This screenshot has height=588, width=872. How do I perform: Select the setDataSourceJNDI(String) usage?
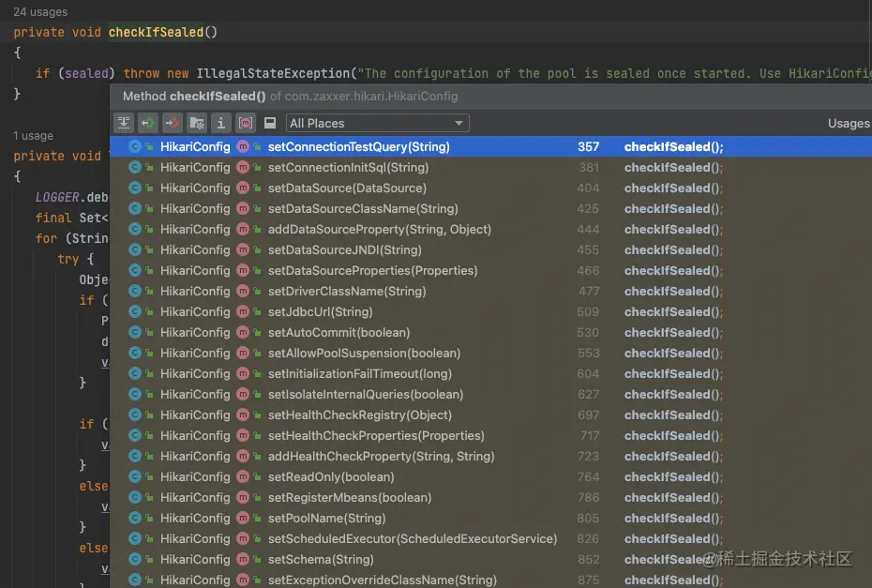[490, 249]
